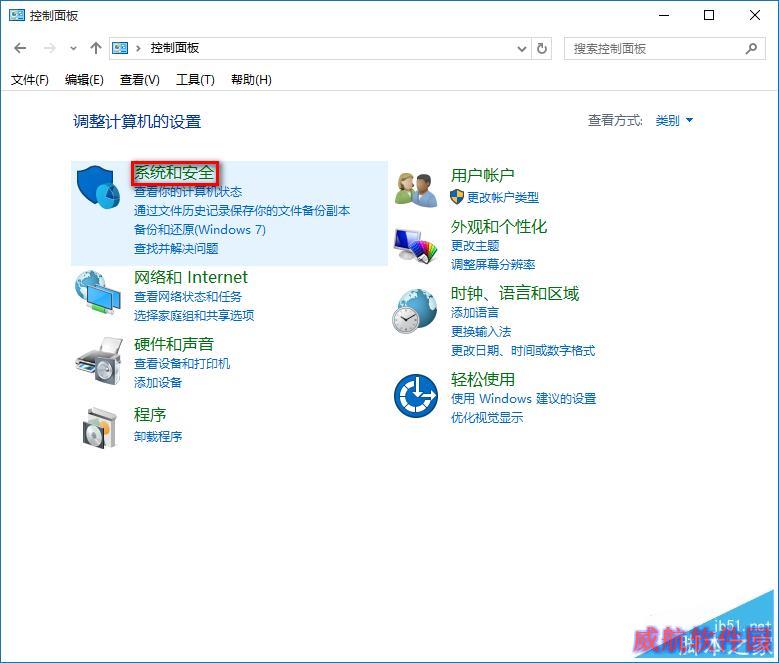This screenshot has width=779, height=663.
Task: Click the Programs disc box icon
Action: 99,428
